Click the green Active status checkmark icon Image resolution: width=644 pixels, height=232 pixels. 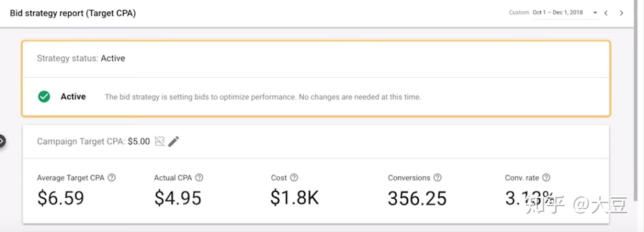44,97
